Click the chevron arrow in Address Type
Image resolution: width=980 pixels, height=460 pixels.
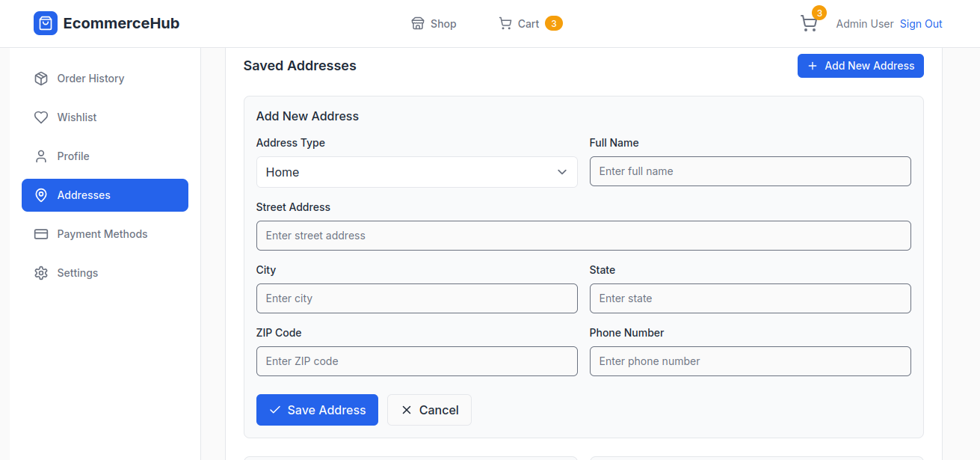[562, 172]
